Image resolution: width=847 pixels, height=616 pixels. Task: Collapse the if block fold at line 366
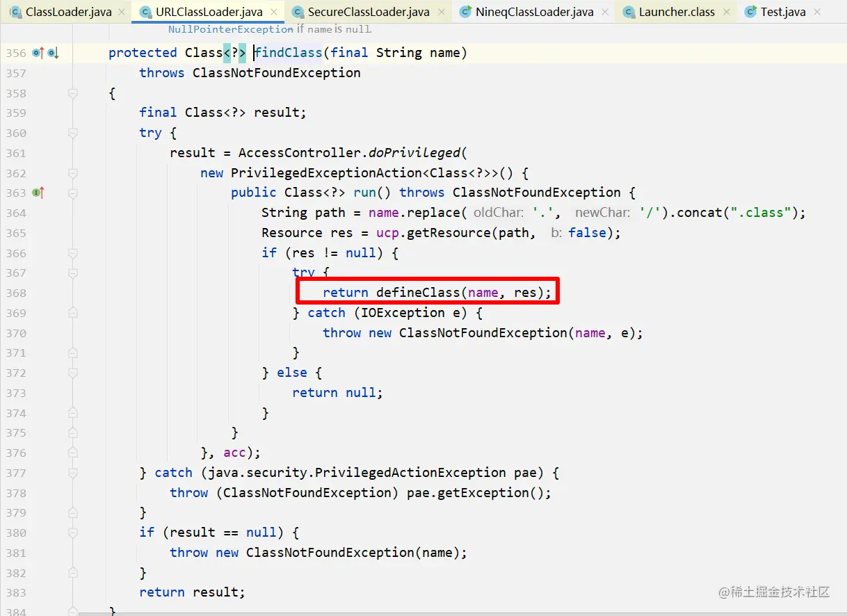pyautogui.click(x=72, y=253)
